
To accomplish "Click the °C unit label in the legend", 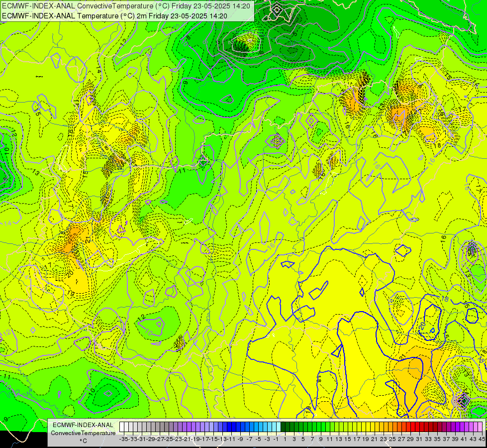I will (83, 441).
